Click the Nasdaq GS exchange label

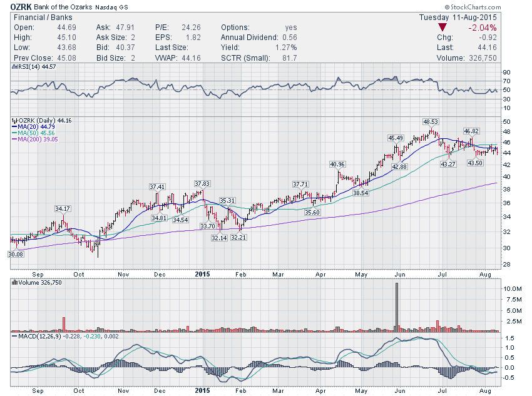[111, 7]
